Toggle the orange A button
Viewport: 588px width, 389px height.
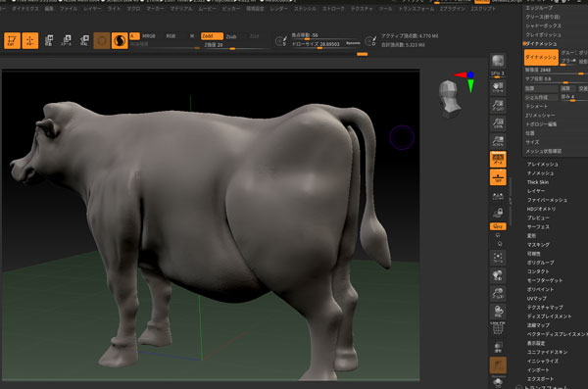pyautogui.click(x=134, y=36)
